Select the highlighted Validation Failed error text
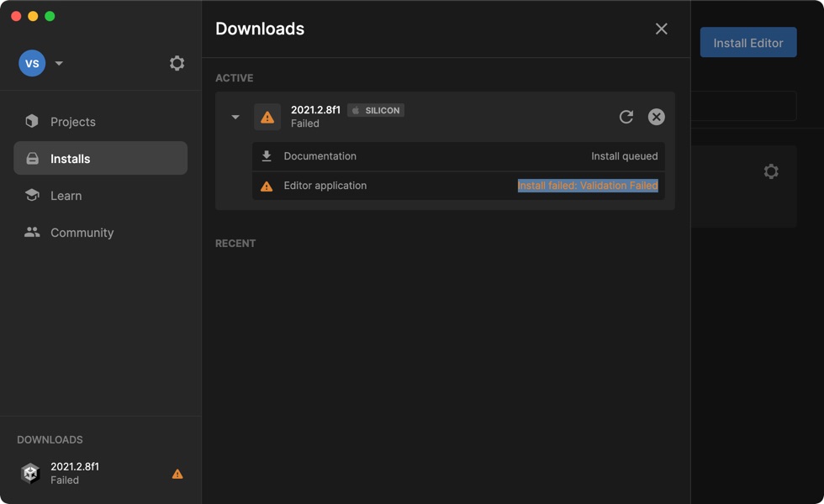 coord(589,186)
